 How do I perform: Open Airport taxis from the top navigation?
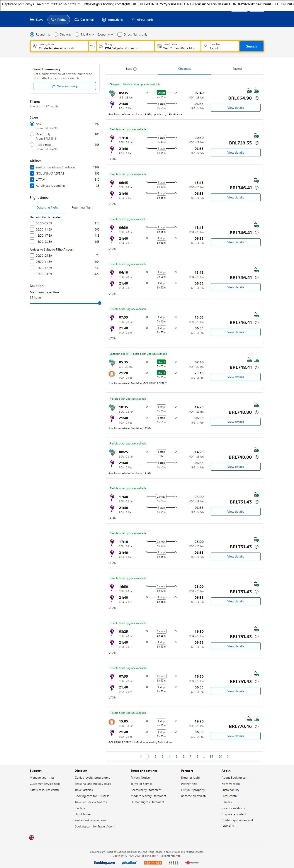point(142,20)
